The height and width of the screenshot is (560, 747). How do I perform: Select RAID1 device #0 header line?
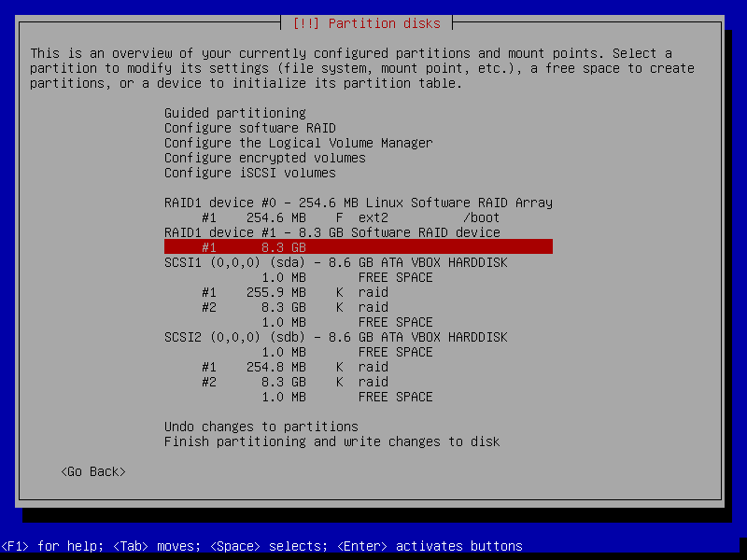tap(358, 203)
